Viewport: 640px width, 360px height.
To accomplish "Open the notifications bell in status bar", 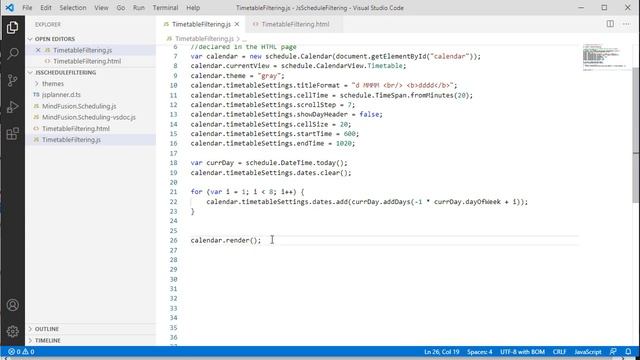I will pyautogui.click(x=628, y=351).
